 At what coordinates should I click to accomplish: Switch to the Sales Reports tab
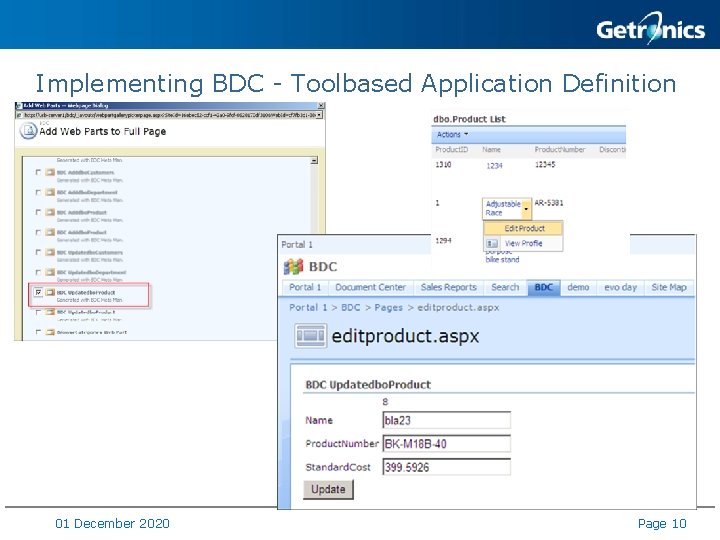(449, 287)
